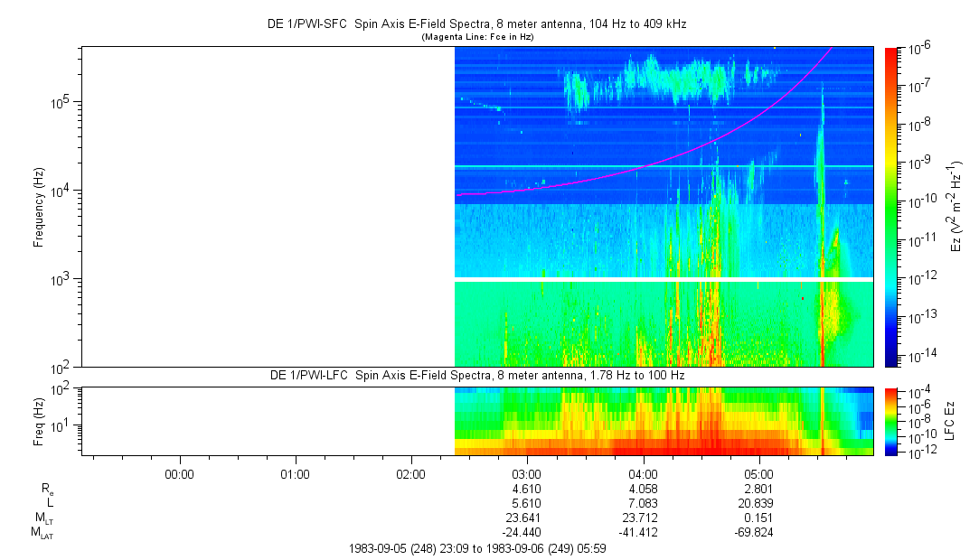This screenshot has width=979, height=560.
Task: Click the white data gap band near 1 kHz
Action: pyautogui.click(x=664, y=280)
